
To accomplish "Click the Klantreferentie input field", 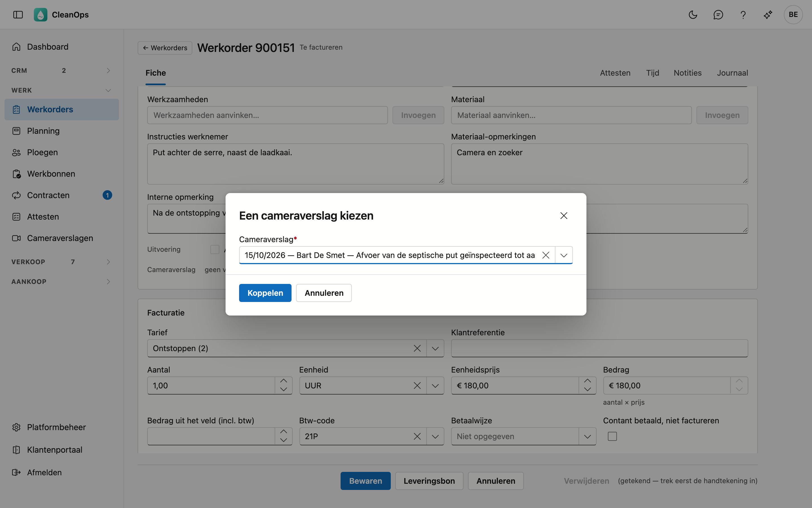I will pyautogui.click(x=599, y=349).
